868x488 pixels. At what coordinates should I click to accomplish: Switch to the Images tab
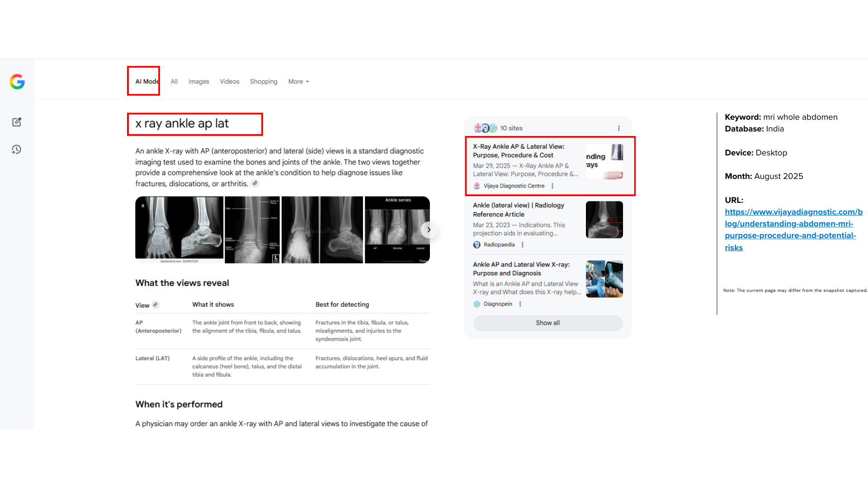(198, 82)
